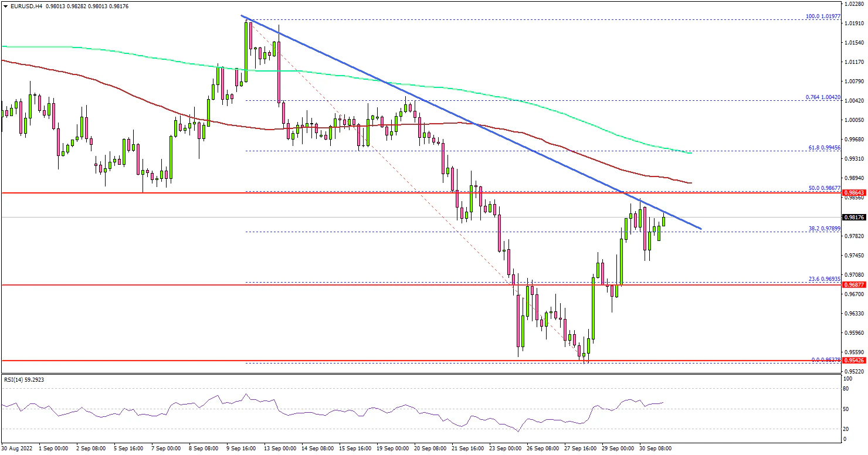The height and width of the screenshot is (455, 868).
Task: Click the RSI scale value 80
Action: (846, 388)
